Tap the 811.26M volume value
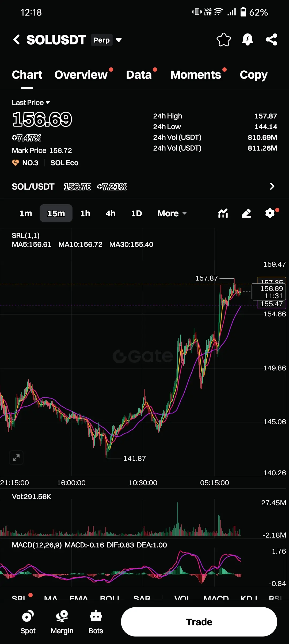Screen dimensions: 289x644 pos(263,148)
